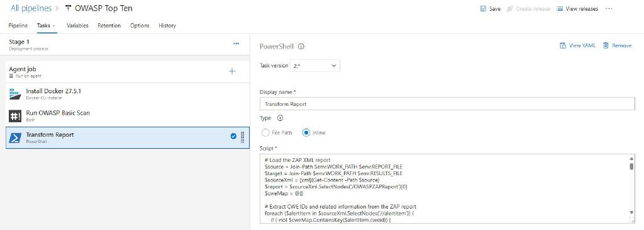Select the Inline radio button

(306, 133)
